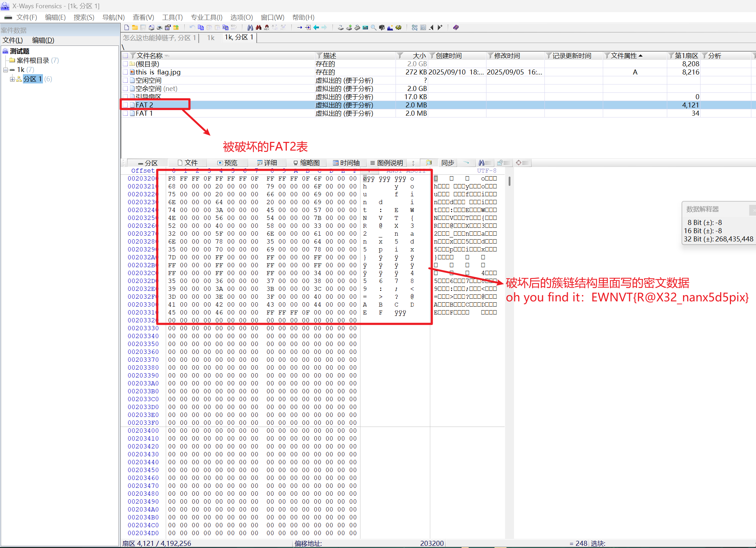
Task: Check the box for this is flag.jpg
Action: [x=125, y=72]
